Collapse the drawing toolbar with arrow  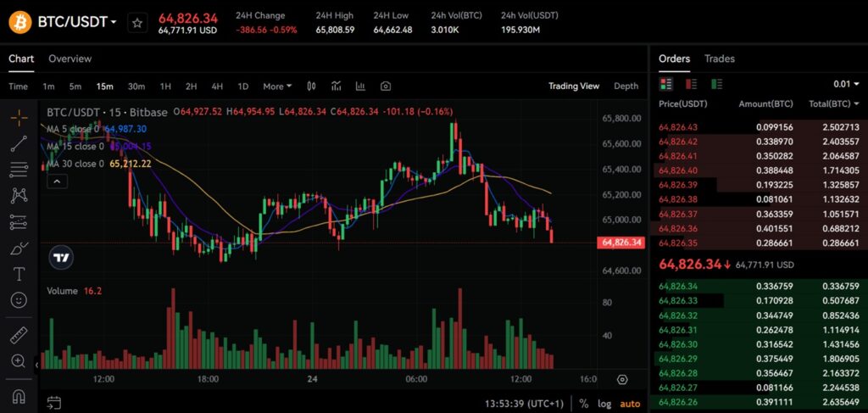[36, 365]
